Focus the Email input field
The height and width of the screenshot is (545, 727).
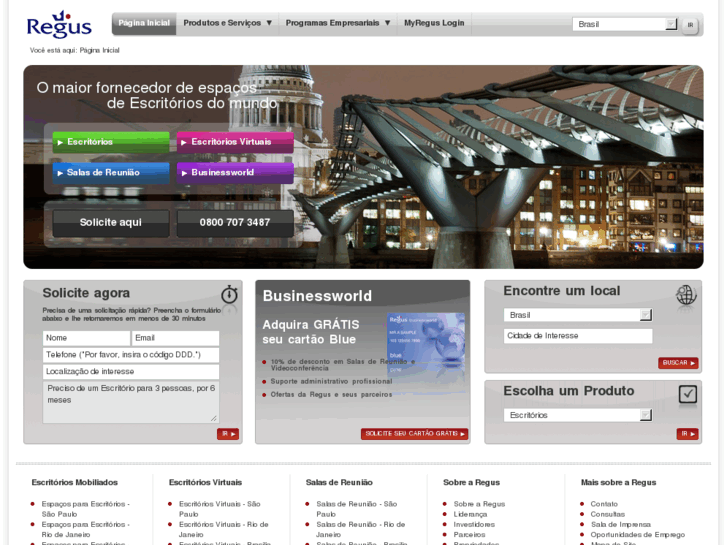(x=175, y=338)
